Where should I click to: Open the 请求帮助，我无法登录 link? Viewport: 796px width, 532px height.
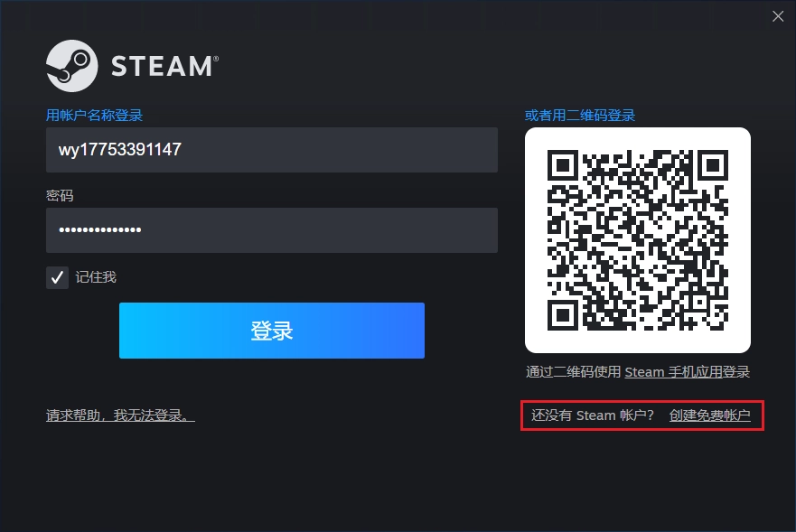(120, 415)
